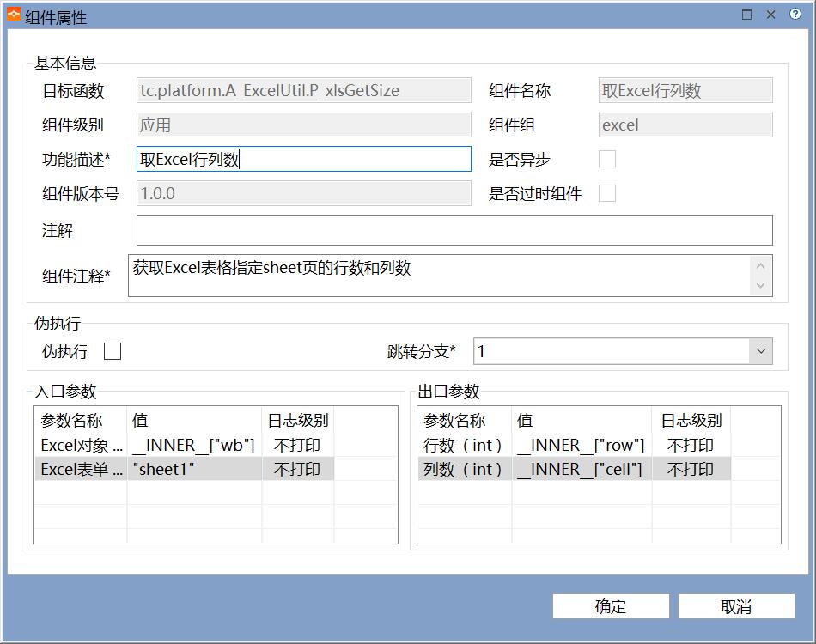816x644 pixels.
Task: Click 不打印 in 列数 row
Action: (691, 469)
